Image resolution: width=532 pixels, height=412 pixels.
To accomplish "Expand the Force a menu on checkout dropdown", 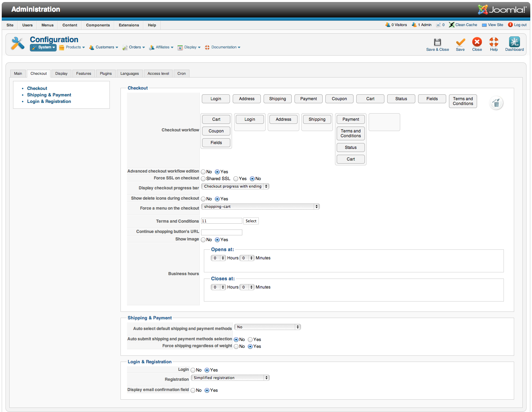I will pos(260,207).
